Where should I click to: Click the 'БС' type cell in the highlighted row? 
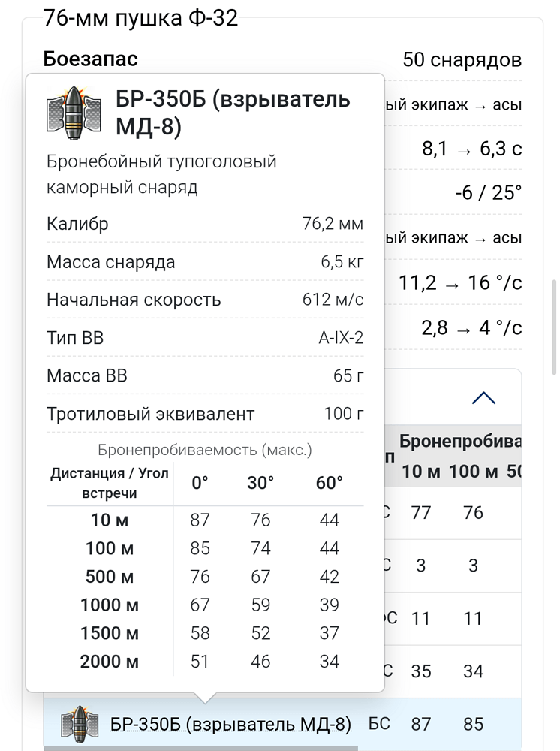(x=379, y=724)
